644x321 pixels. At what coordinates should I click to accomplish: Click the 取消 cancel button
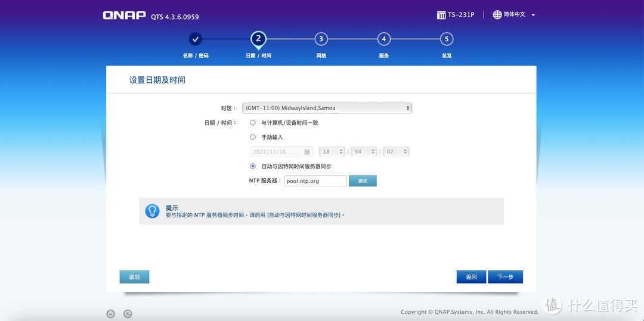click(x=134, y=277)
